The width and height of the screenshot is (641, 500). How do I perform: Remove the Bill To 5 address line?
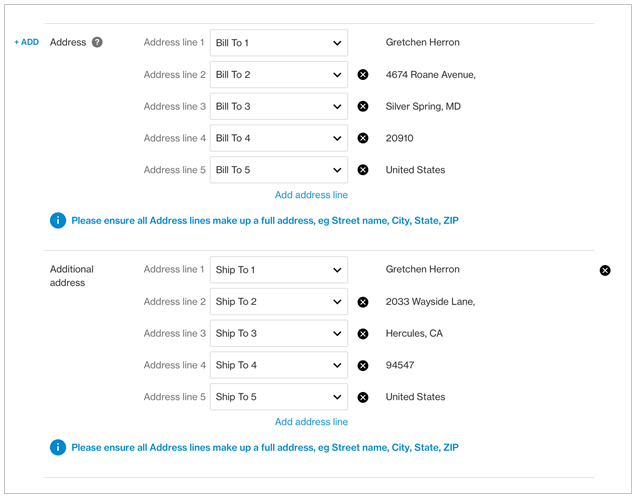[x=363, y=170]
